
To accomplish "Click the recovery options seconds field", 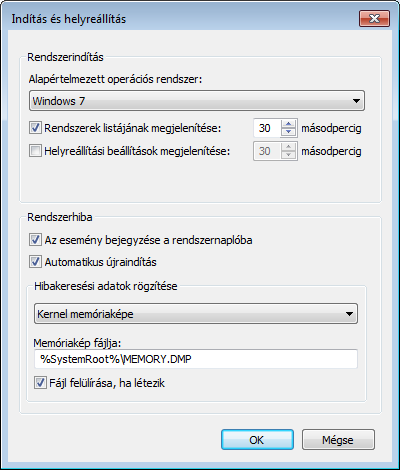I will tap(267, 151).
